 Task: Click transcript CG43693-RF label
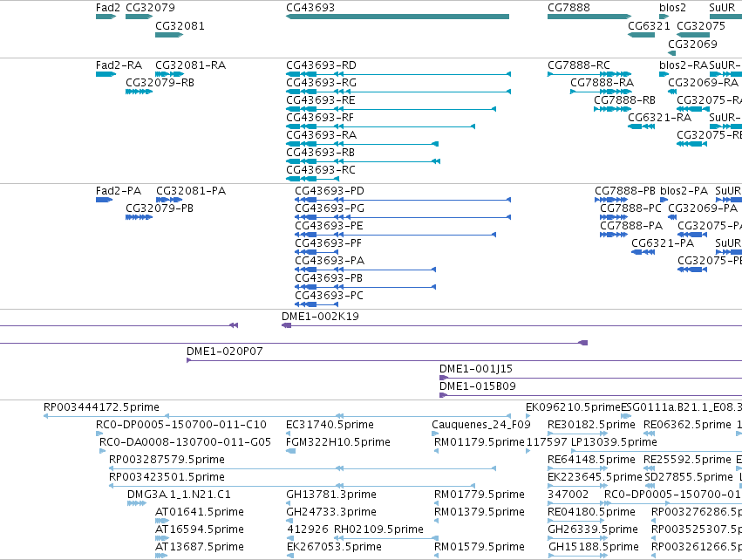[x=320, y=118]
